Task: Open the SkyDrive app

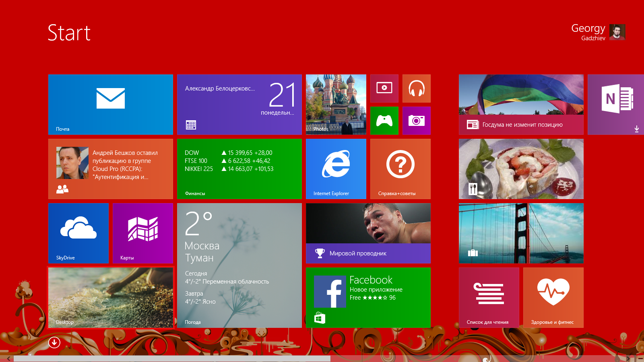Action: [78, 233]
